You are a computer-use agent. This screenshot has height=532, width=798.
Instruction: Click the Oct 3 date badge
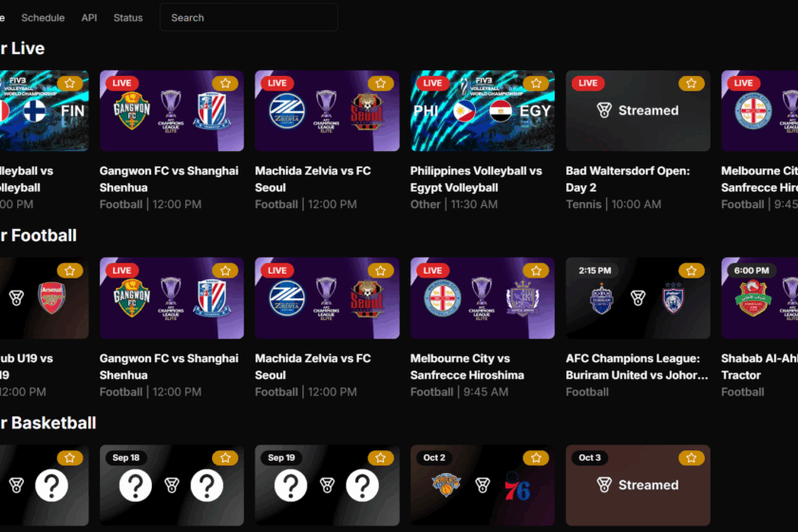click(590, 458)
